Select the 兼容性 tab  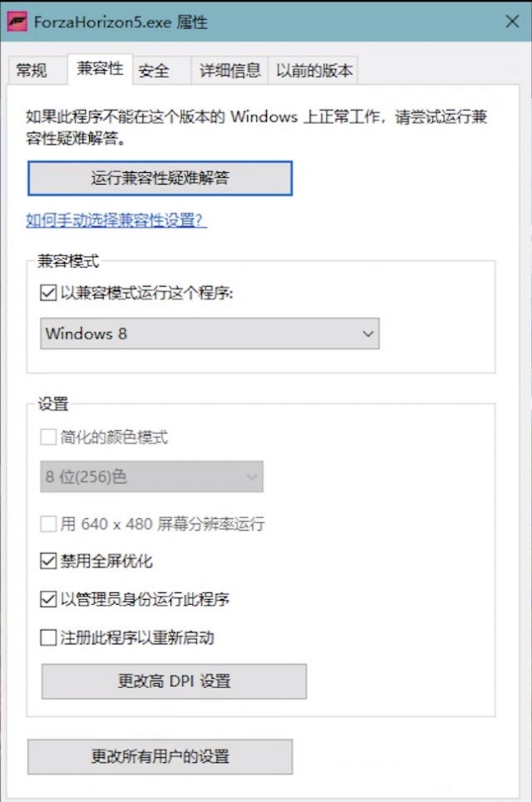click(100, 68)
